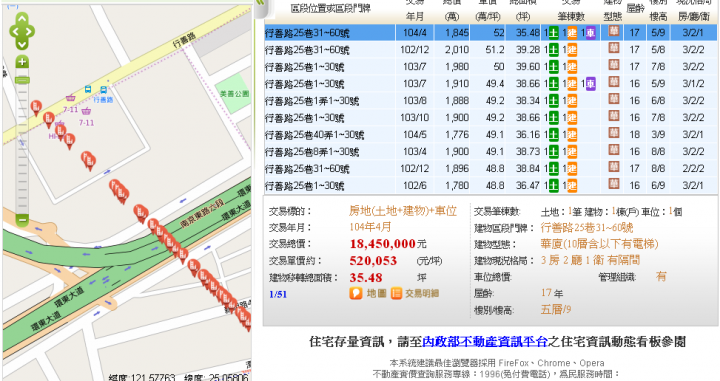This screenshot has width=720, height=381.
Task: Open the 交易明細 link in the detail panel
Action: pos(422,293)
